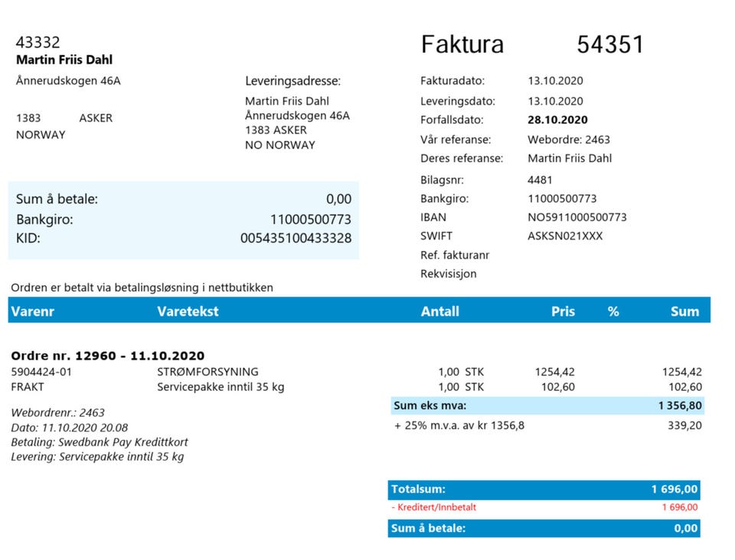Select the "Sum eks mva:" amount 1 356,80

coord(680,405)
